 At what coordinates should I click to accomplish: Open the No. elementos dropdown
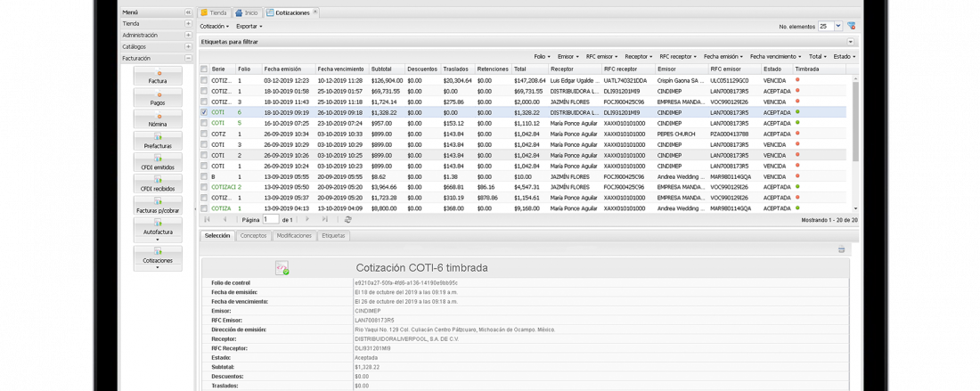tap(837, 27)
